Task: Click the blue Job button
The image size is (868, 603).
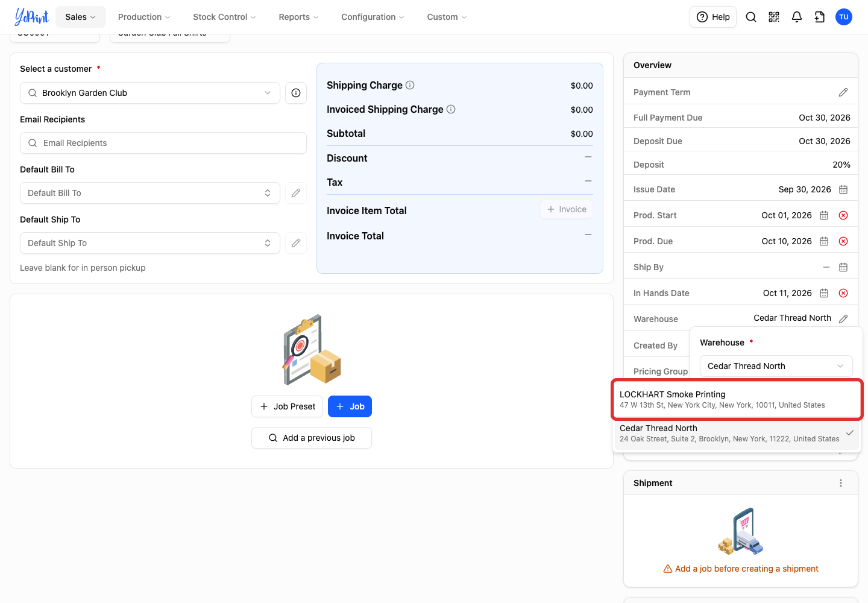Action: (x=350, y=406)
